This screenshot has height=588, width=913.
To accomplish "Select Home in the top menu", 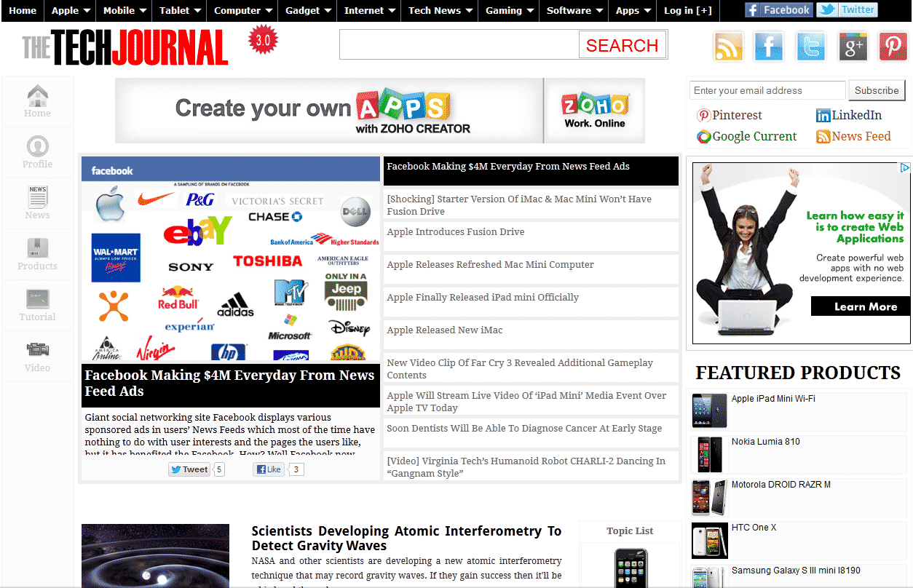I will pyautogui.click(x=23, y=10).
